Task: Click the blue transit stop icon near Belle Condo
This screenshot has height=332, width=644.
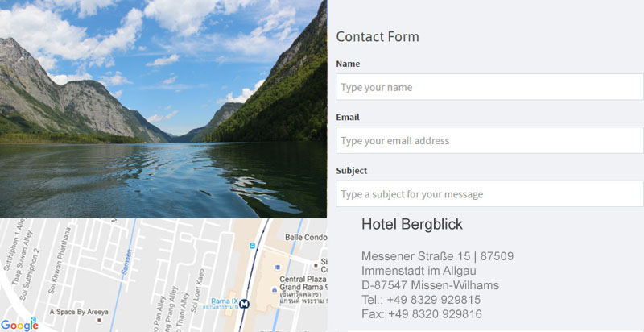Action: coord(252,246)
